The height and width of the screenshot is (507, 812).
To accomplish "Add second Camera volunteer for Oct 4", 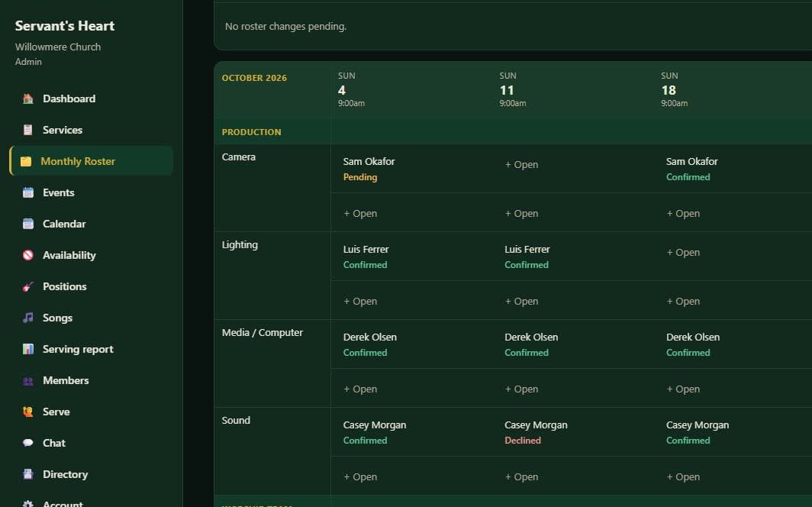I will click(x=360, y=213).
